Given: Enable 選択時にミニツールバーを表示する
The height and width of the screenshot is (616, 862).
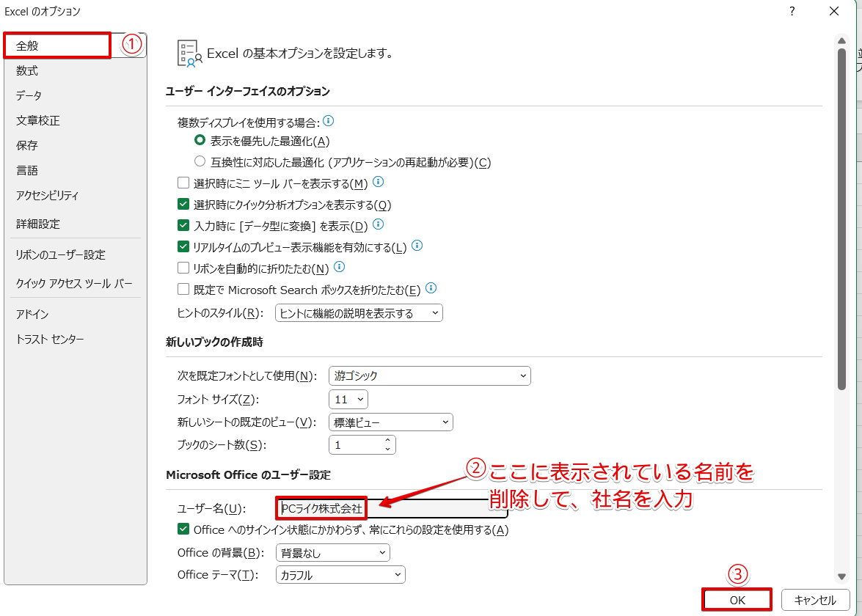Looking at the screenshot, I should pos(183,183).
